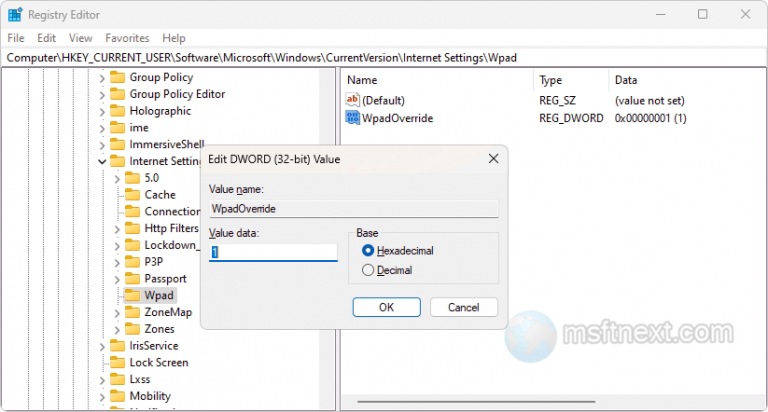The height and width of the screenshot is (412, 768).
Task: Select the WpadOverride value name
Action: click(397, 118)
